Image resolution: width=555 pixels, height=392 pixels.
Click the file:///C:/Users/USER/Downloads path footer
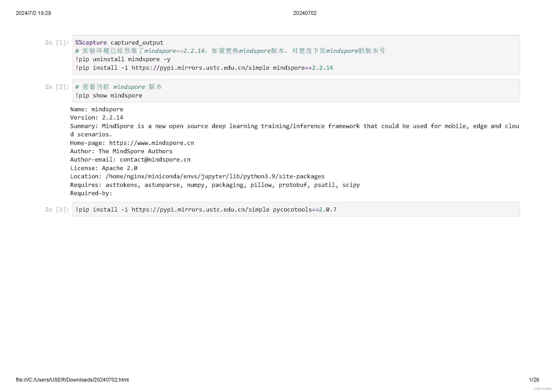click(x=72, y=380)
